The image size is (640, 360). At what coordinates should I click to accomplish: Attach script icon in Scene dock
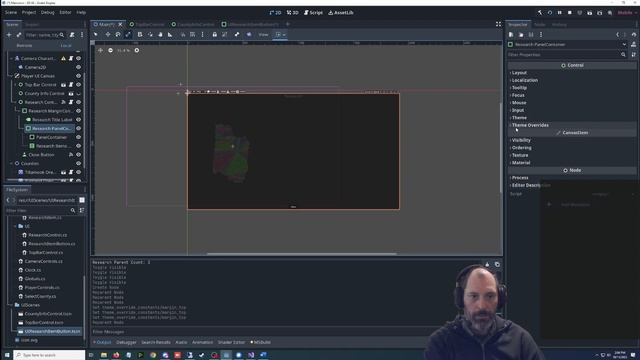pos(72,35)
